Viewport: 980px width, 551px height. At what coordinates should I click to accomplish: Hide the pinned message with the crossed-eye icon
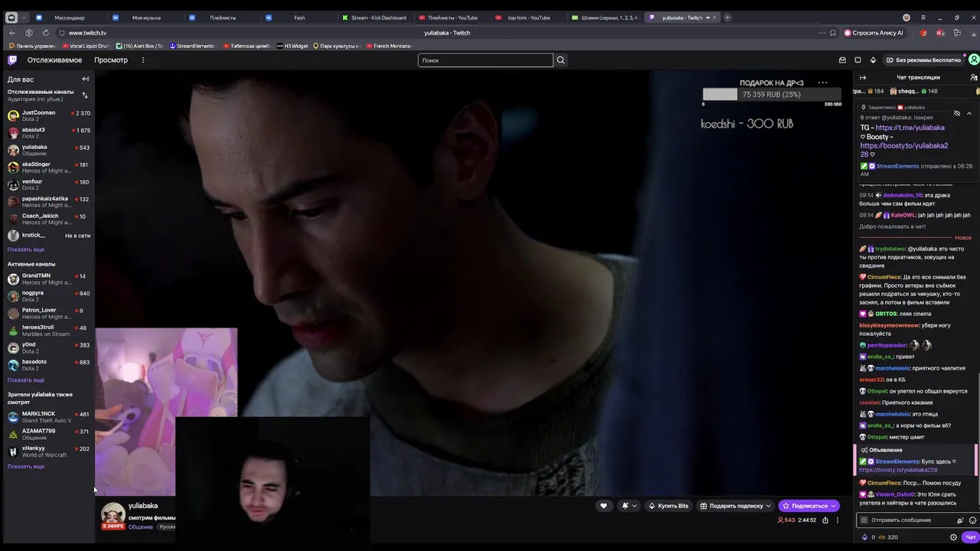pos(956,113)
